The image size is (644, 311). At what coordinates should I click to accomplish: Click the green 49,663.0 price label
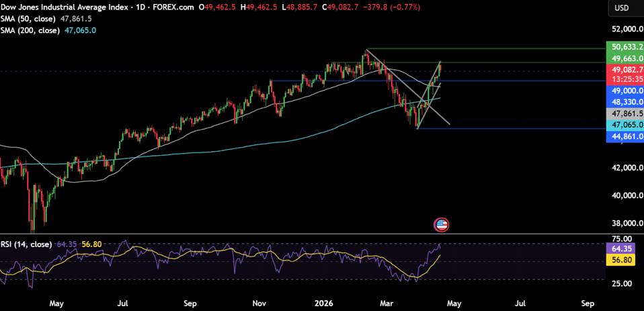point(625,58)
